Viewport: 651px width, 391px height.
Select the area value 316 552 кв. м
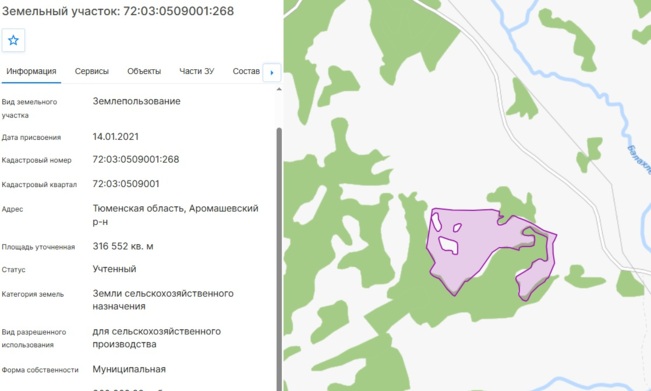coord(123,247)
